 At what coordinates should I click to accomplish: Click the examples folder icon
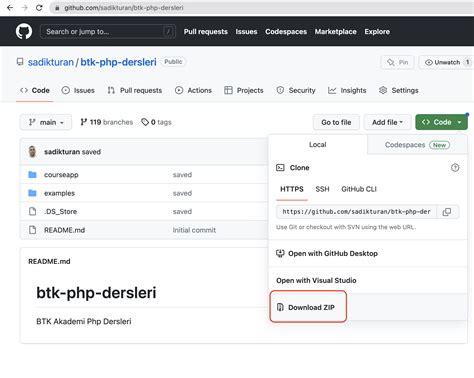point(32,193)
